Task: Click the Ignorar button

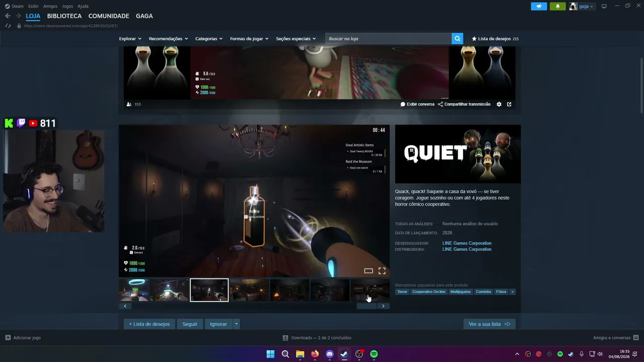Action: 218,324
